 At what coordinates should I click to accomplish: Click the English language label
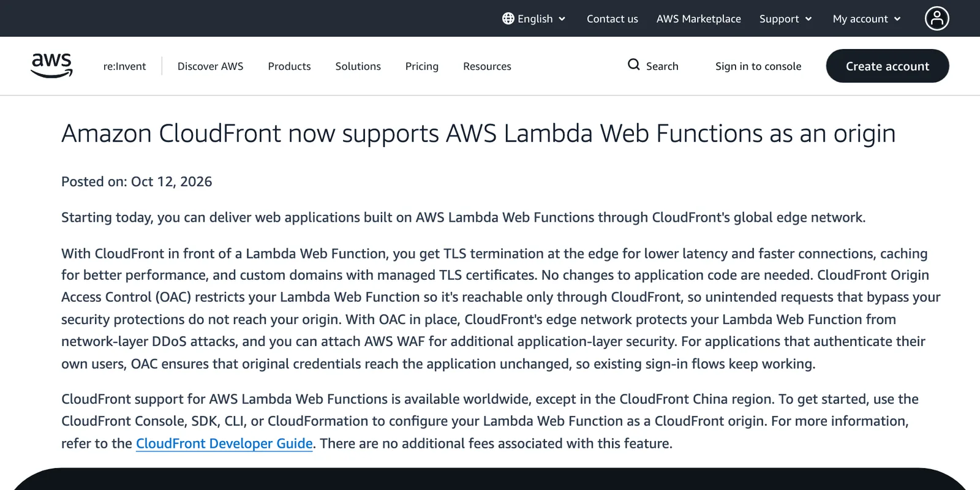(x=535, y=19)
